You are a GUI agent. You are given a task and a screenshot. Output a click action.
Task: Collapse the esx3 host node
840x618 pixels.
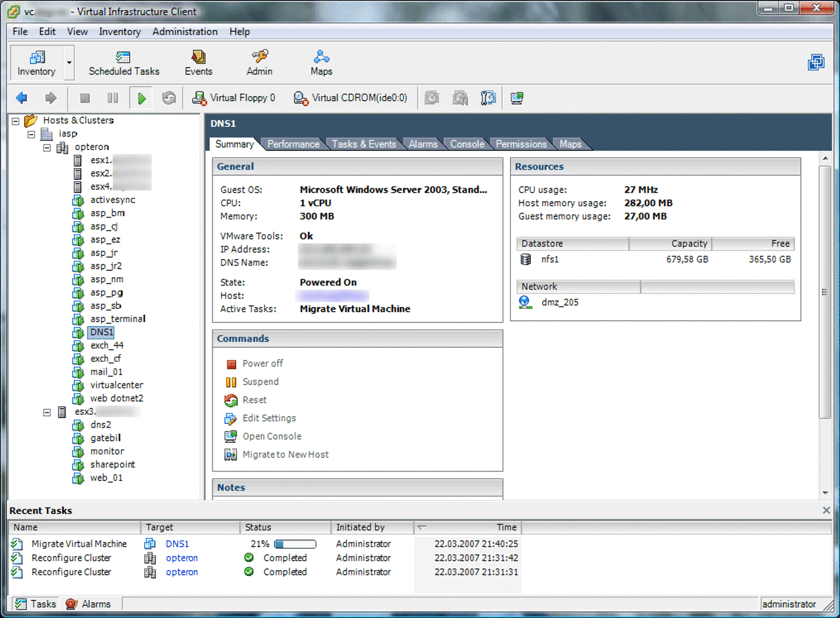47,413
